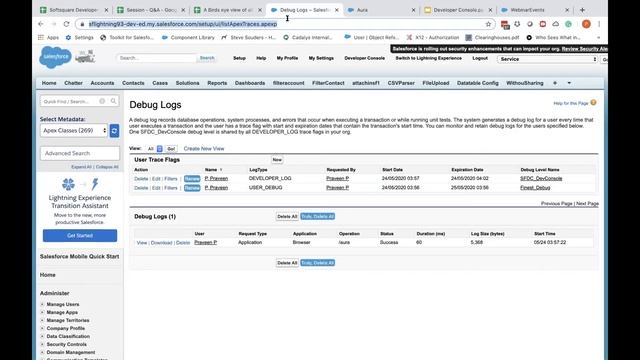Click the blue refresh metadata icon
Viewport: 640px width, 360px height.
tap(114, 131)
